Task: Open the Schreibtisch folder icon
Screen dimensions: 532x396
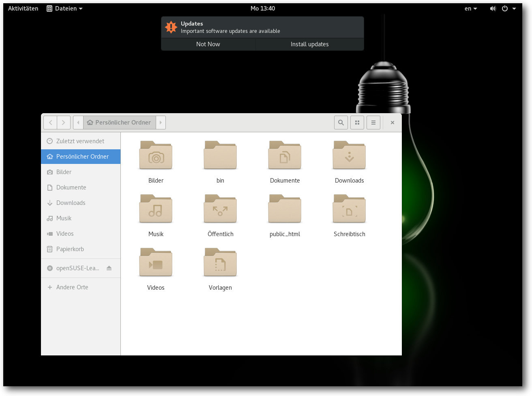Action: click(x=349, y=209)
